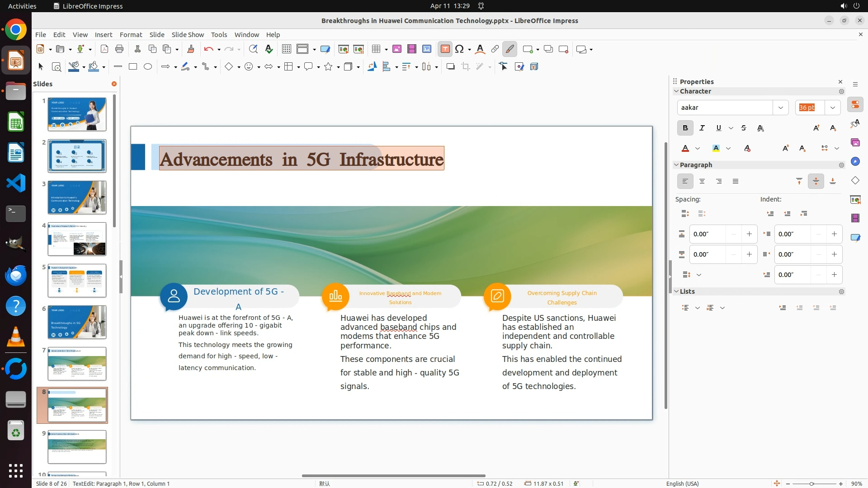
Task: Close the Properties sidebar deck
Action: point(840,82)
